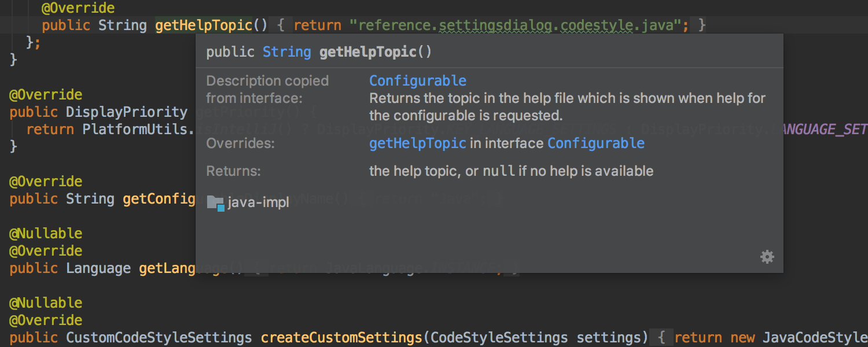
Task: Click the Language return type
Action: [98, 268]
